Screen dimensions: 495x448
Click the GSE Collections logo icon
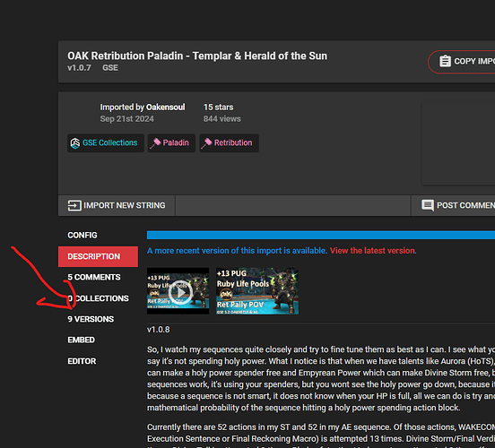click(75, 143)
